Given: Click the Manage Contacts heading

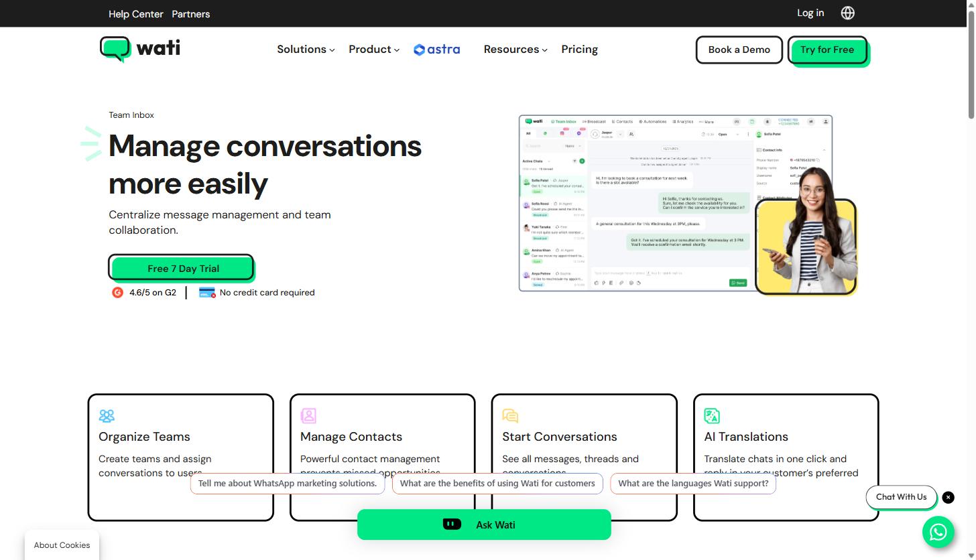Looking at the screenshot, I should (351, 437).
